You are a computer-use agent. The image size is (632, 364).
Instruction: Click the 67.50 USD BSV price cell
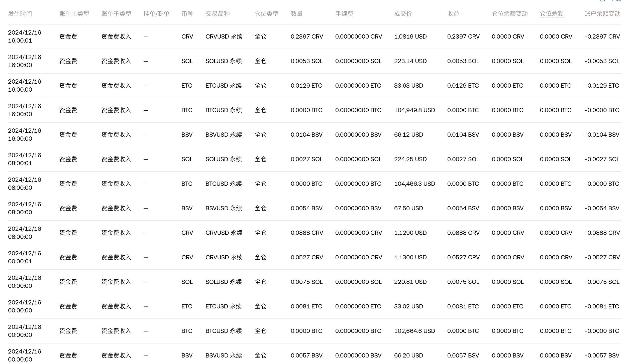[408, 208]
